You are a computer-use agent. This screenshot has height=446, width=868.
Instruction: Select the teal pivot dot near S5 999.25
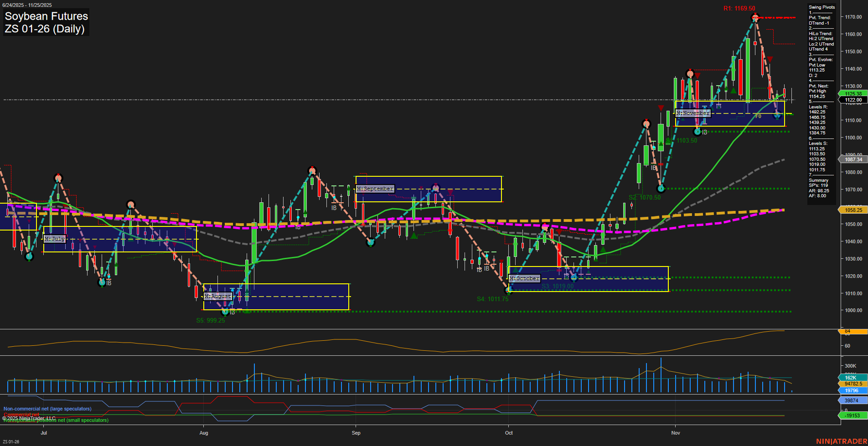pos(225,313)
